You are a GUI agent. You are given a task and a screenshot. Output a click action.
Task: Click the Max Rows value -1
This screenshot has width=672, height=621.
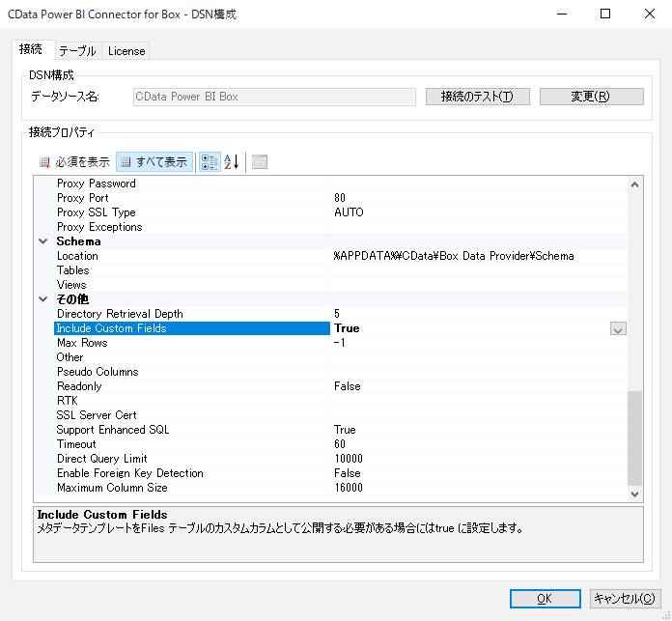point(340,343)
